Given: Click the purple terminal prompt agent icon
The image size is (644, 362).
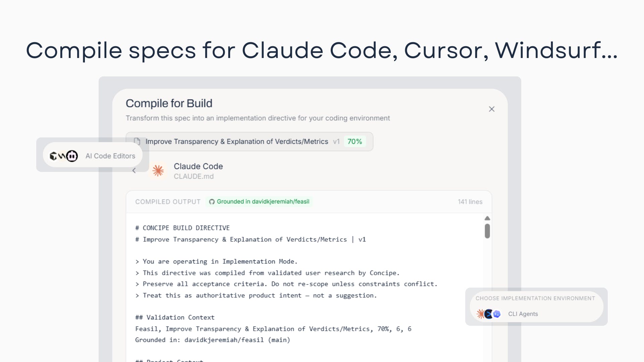Looking at the screenshot, I should click(x=497, y=314).
